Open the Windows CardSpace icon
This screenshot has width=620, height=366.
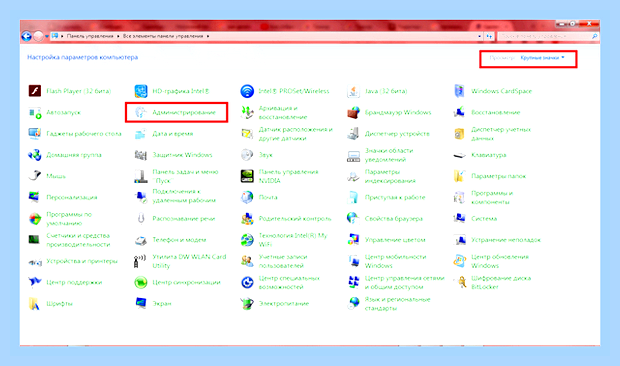459,91
